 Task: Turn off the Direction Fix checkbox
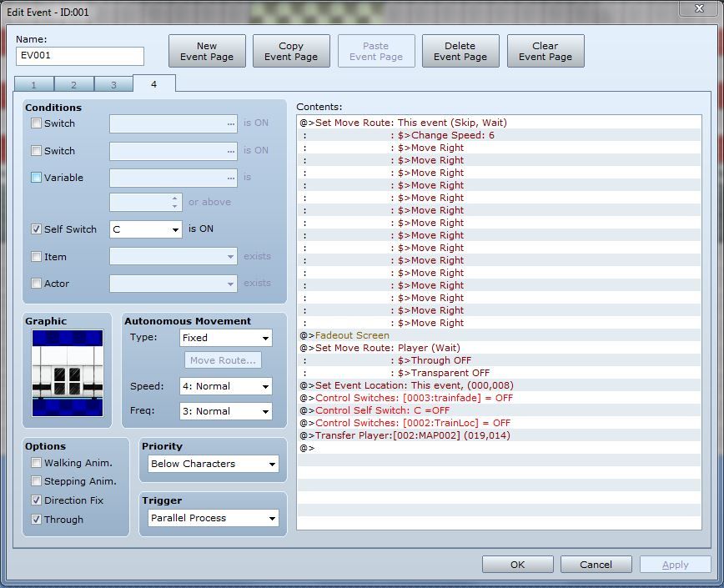(x=37, y=500)
